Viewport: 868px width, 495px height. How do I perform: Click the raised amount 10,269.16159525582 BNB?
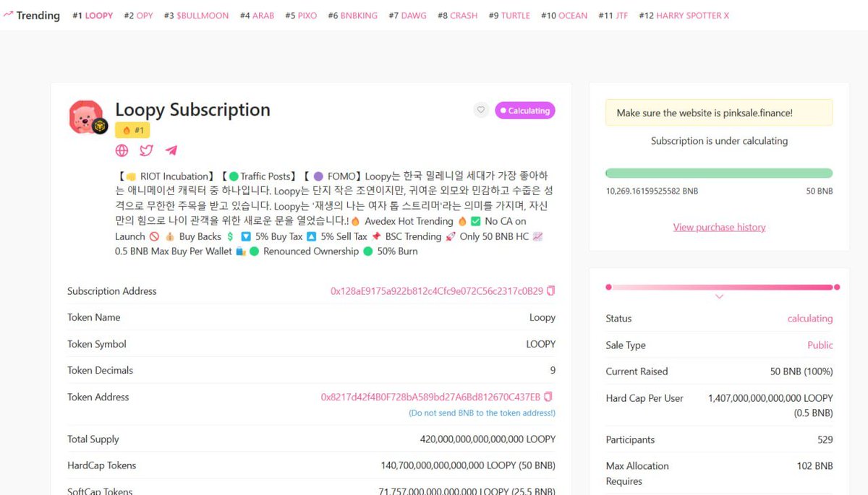pos(652,191)
